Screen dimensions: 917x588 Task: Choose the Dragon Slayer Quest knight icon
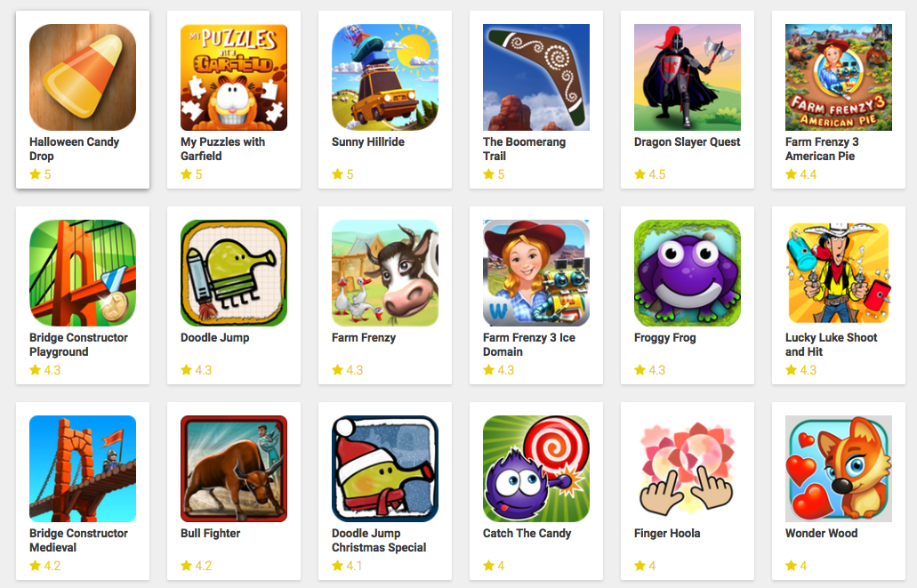[688, 77]
